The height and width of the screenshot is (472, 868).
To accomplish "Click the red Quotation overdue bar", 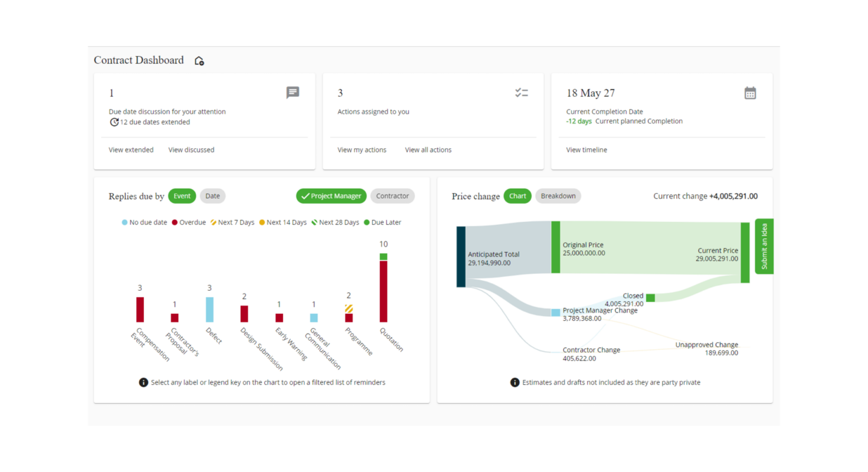I will tap(384, 291).
